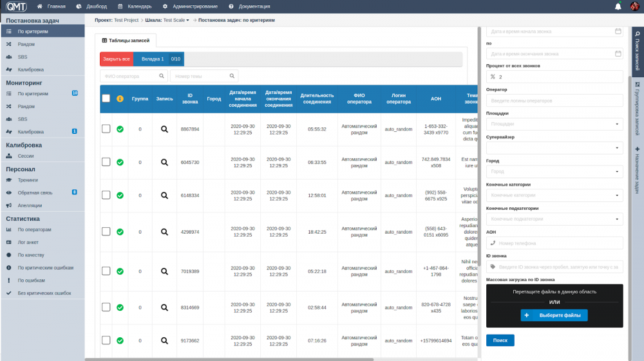
Task: Click the red Закрыть все button
Action: pyautogui.click(x=117, y=59)
